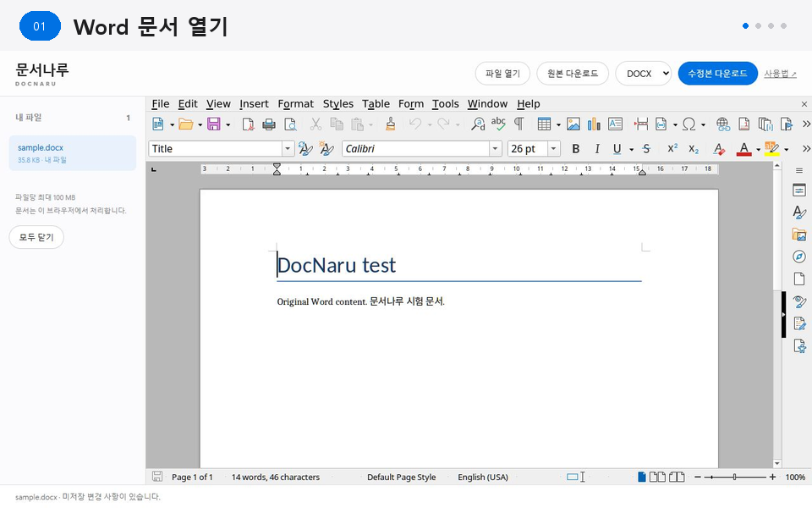Click the Special Character omega icon

click(x=689, y=124)
